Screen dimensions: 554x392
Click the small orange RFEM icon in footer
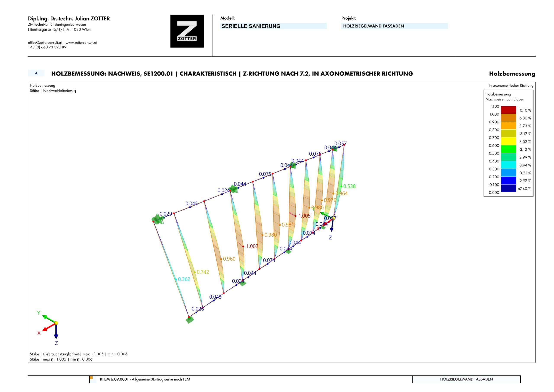(x=91, y=378)
